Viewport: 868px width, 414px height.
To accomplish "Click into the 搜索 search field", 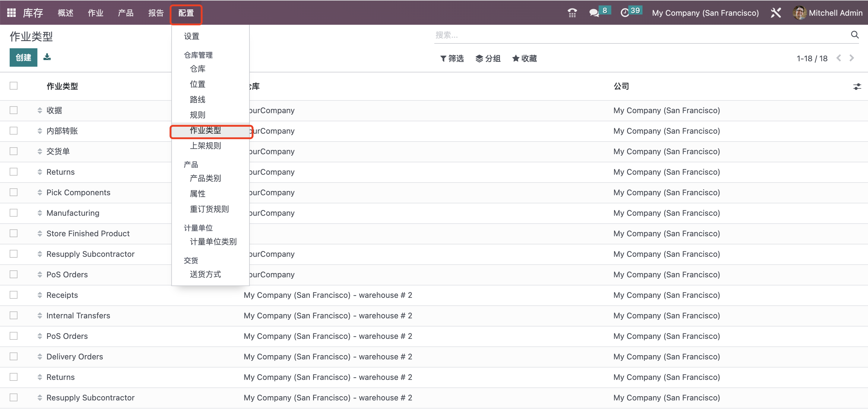I will tap(640, 35).
